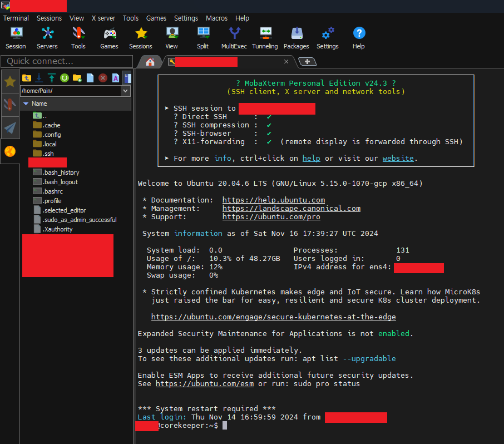Close the SSH session tab
The image size is (504, 444).
tap(286, 61)
